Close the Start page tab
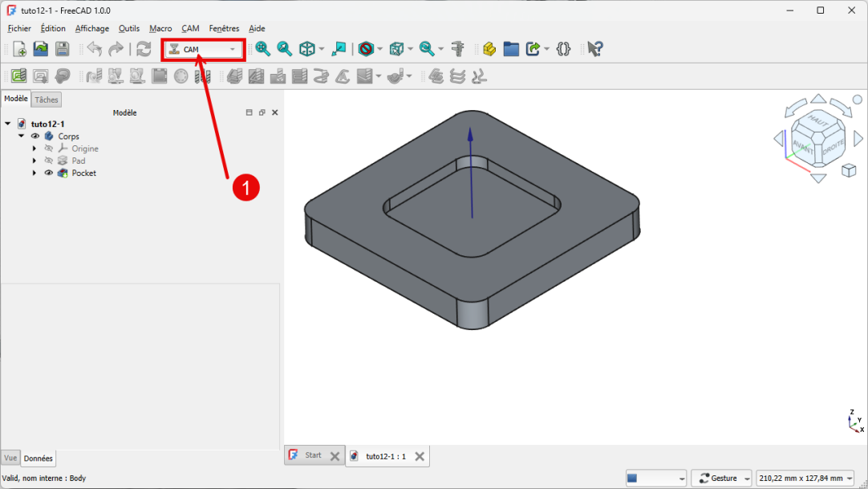Screen dimensions: 868x489 click(335, 456)
